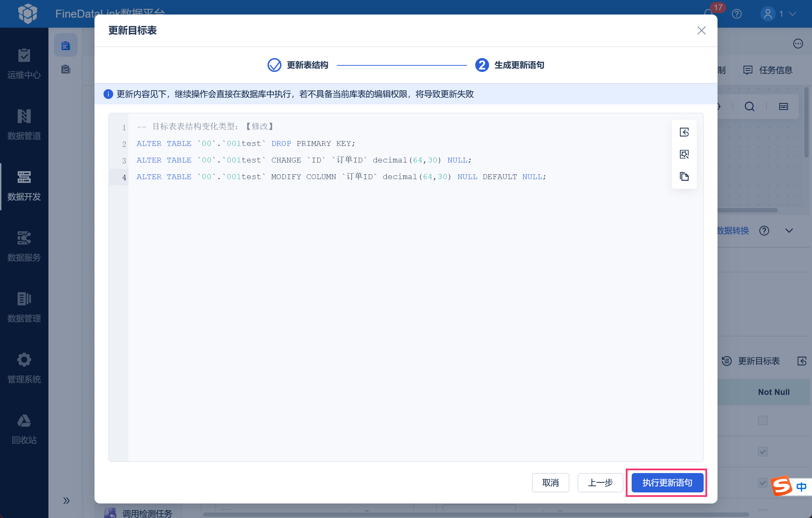Click the 更新目标表 button behind the dialog
This screenshot has height=518, width=812.
[x=751, y=361]
